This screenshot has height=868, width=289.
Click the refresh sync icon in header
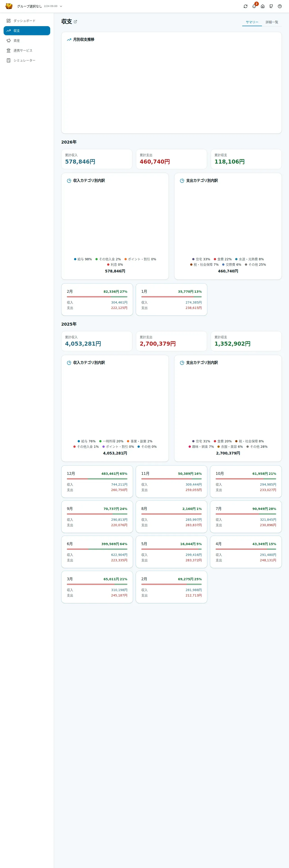[245, 6]
